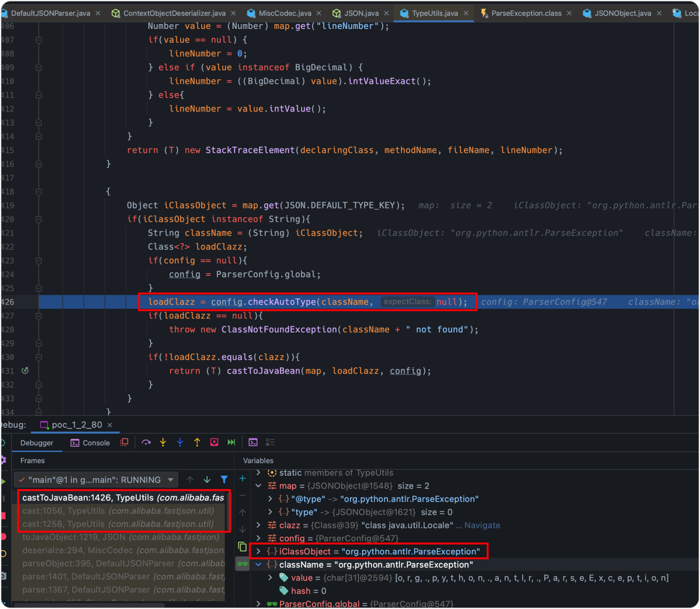This screenshot has height=609, width=700.
Task: Toggle code fold marker at line 427
Action: [x=39, y=316]
